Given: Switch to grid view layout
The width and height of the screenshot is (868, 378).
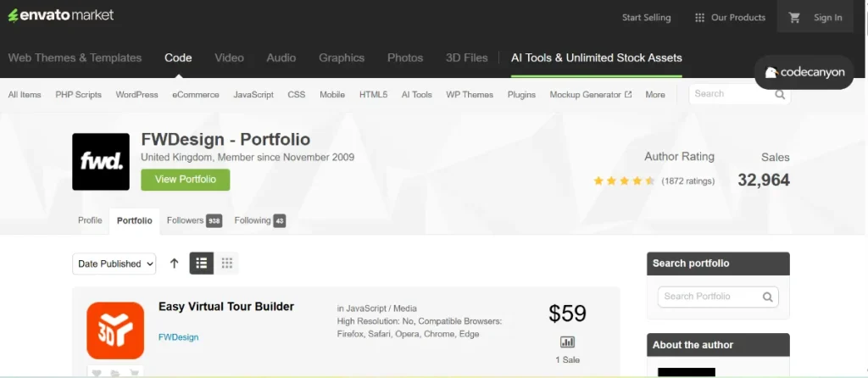Looking at the screenshot, I should (226, 264).
